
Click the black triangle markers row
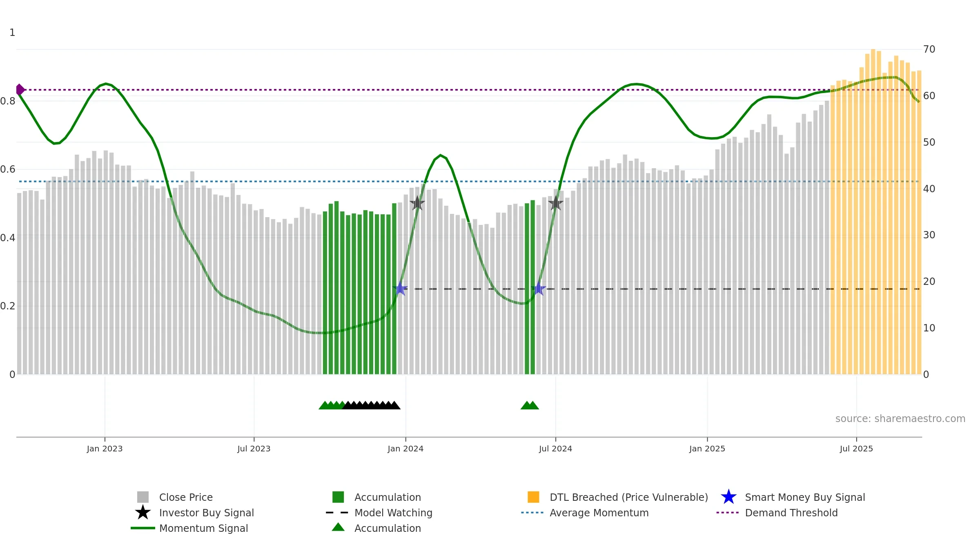[x=371, y=405]
